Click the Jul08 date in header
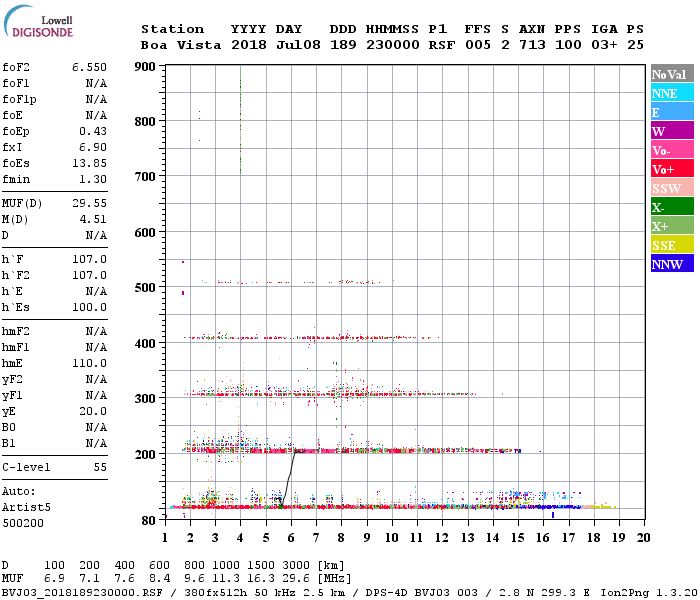The width and height of the screenshot is (700, 600). pyautogui.click(x=298, y=45)
